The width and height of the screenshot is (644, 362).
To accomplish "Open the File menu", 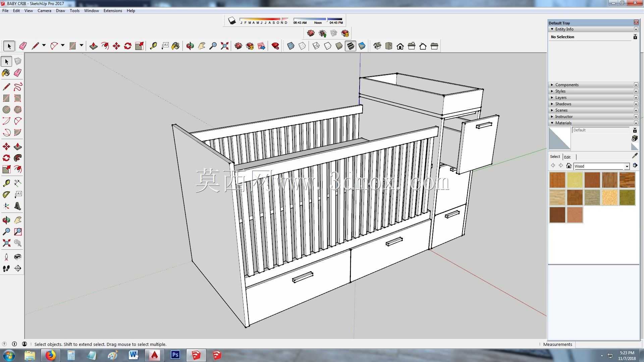I will tap(5, 11).
